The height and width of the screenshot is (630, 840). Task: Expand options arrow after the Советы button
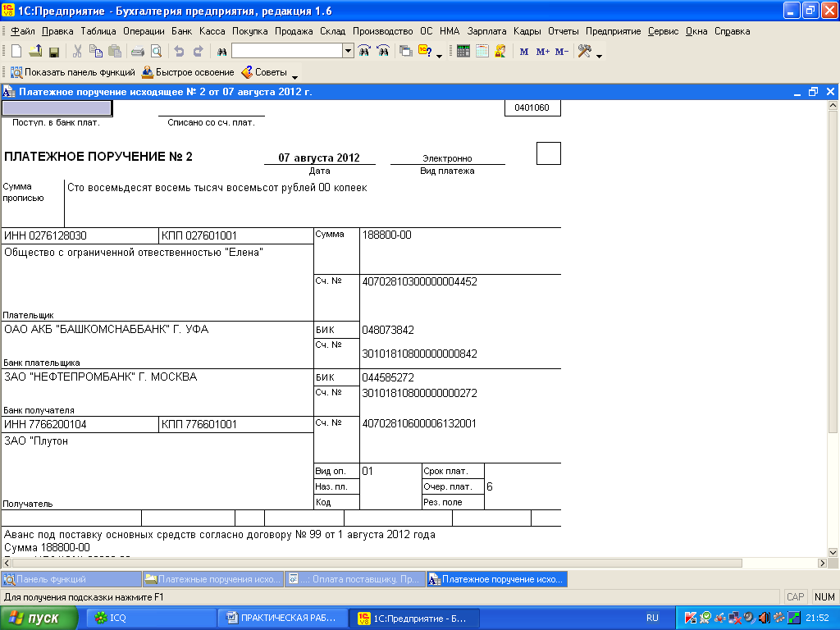294,77
